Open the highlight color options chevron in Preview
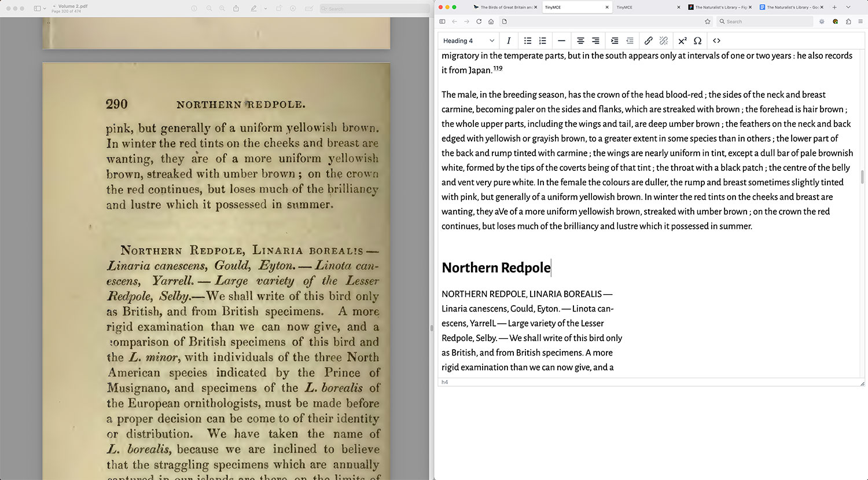Image resolution: width=868 pixels, height=480 pixels. [265, 9]
